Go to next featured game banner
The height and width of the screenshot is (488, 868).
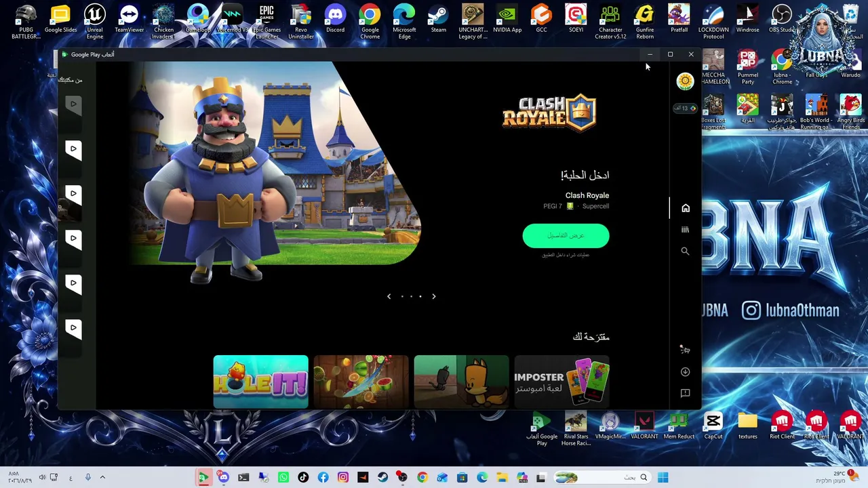(434, 296)
